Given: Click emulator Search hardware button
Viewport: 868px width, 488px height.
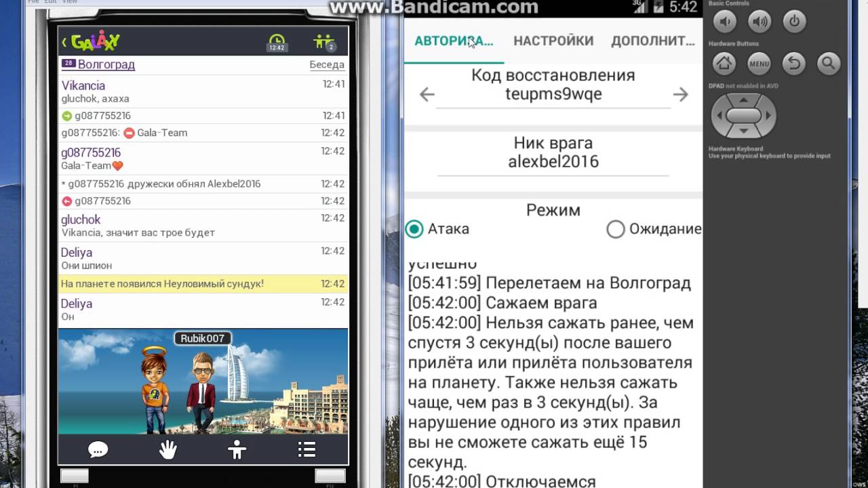Looking at the screenshot, I should pyautogui.click(x=829, y=64).
